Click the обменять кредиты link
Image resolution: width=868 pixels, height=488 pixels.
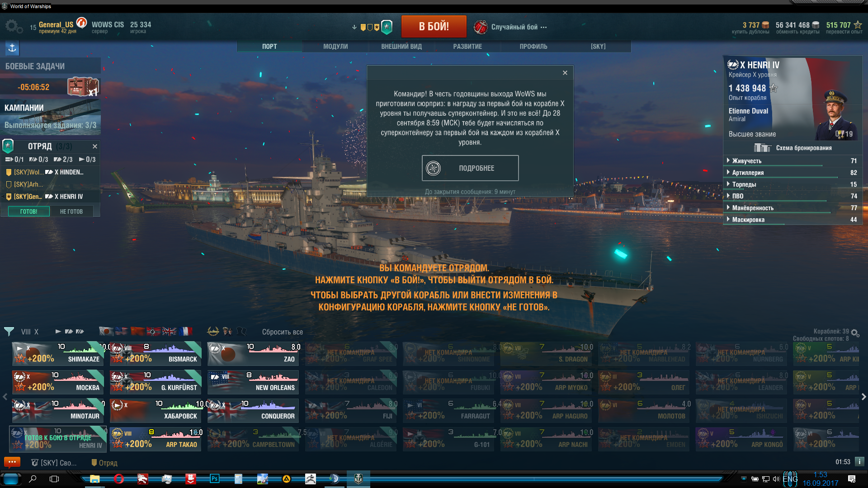797,32
